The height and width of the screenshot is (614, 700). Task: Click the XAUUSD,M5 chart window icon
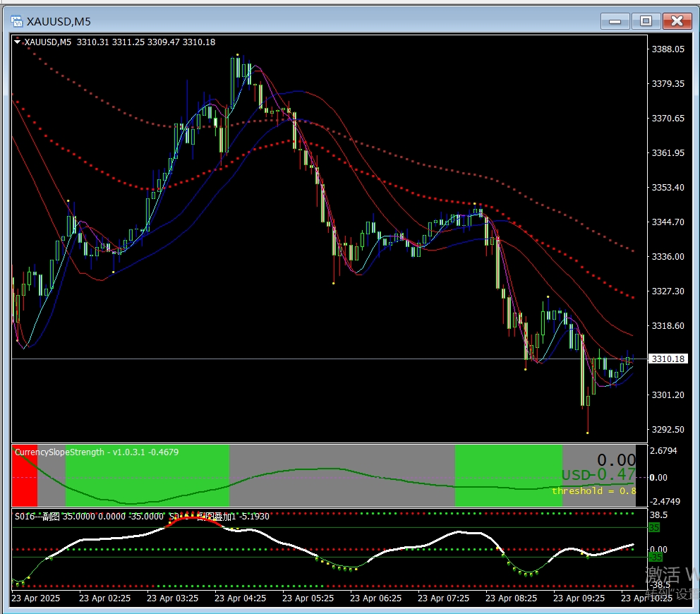17,21
